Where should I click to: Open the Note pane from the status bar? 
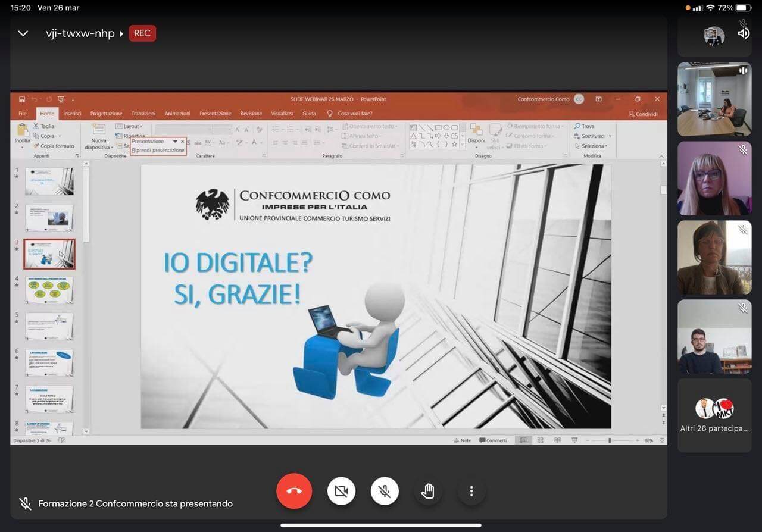tap(462, 440)
